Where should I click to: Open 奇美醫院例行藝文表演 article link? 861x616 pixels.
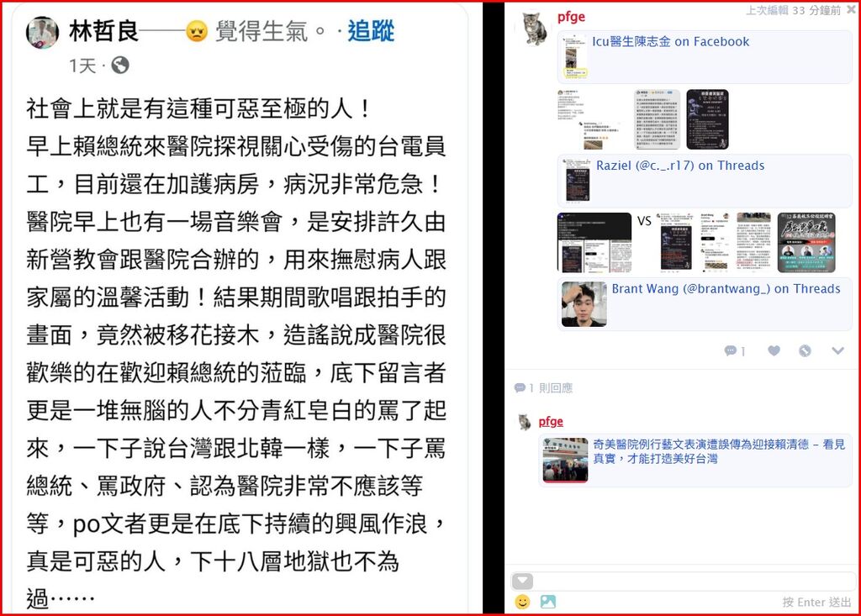click(x=719, y=451)
